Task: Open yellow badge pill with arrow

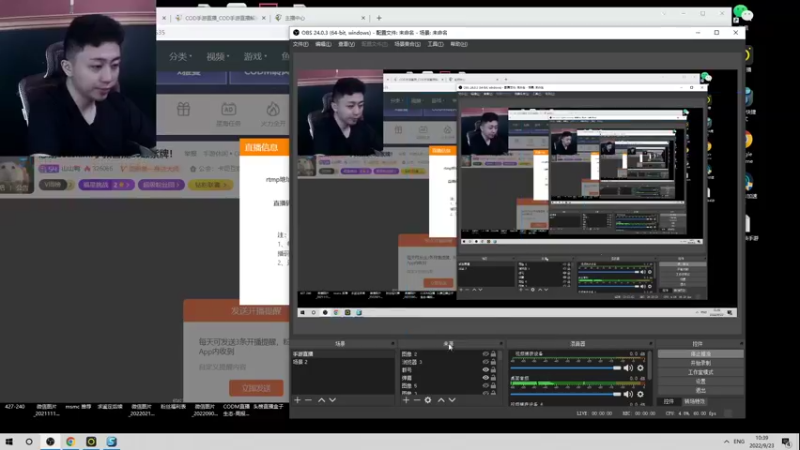Action: (x=211, y=185)
